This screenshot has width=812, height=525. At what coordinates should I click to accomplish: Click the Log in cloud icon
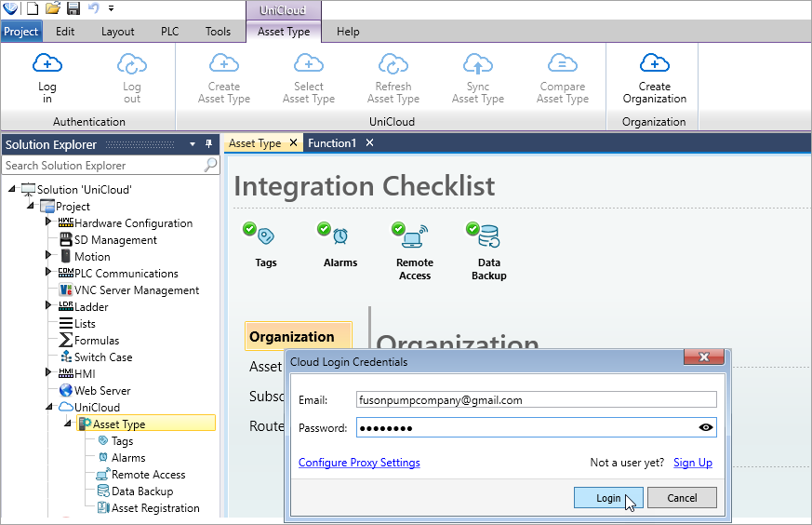tap(47, 63)
